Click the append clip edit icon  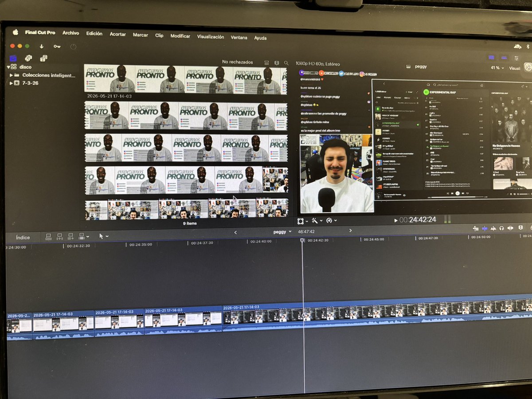tap(71, 236)
